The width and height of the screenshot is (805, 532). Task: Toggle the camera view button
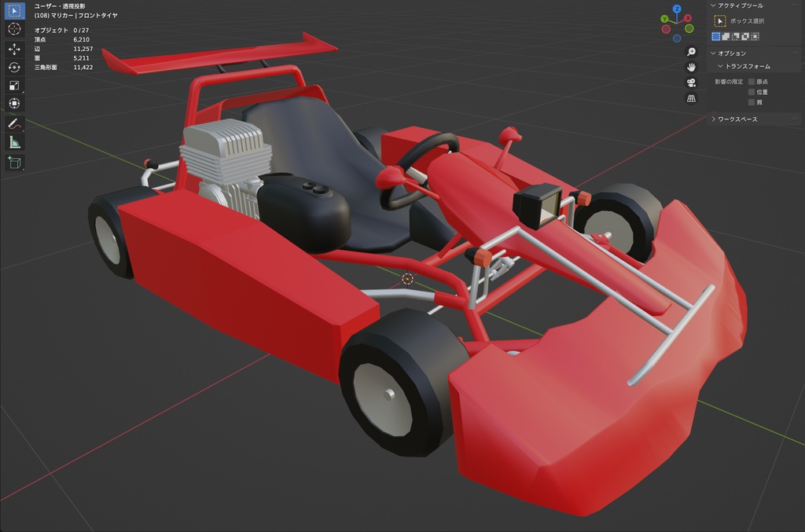tap(691, 83)
